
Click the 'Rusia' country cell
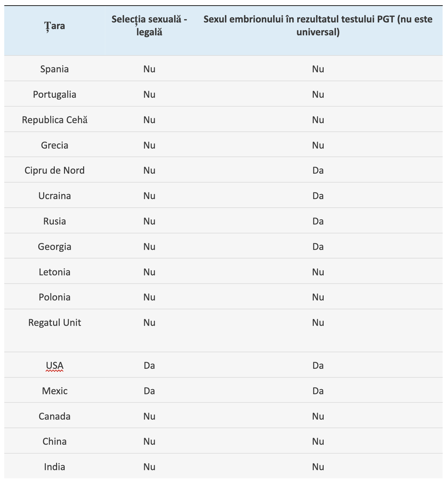click(x=55, y=221)
